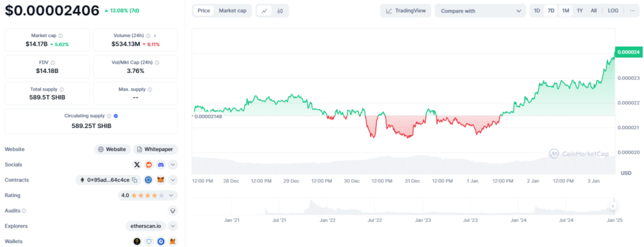Viewport: 644px width, 247px height.
Task: Open the Reddit social link
Action: (x=148, y=164)
